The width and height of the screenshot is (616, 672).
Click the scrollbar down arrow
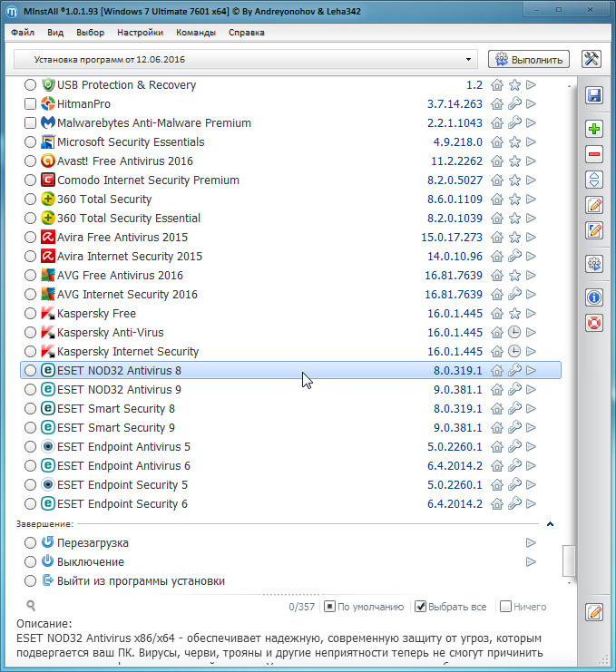[569, 583]
